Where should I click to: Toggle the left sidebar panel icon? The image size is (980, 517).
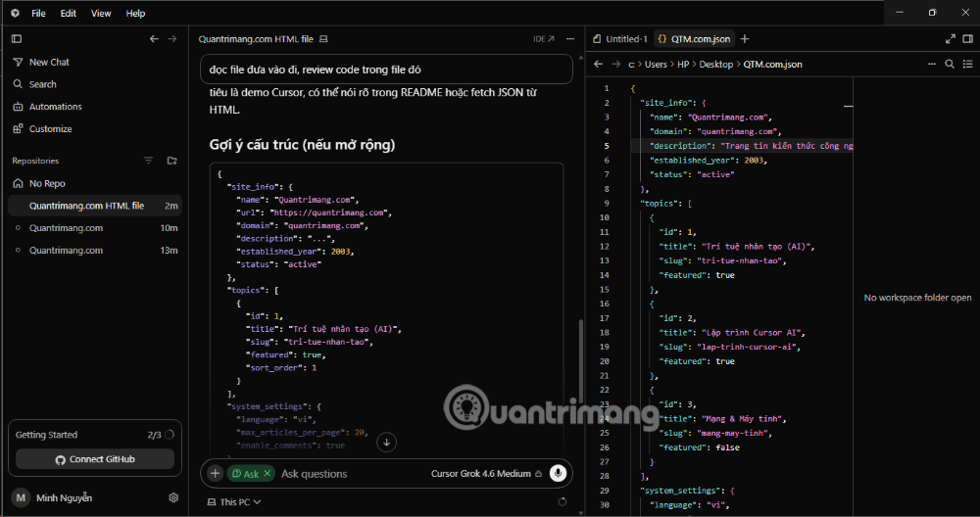17,39
